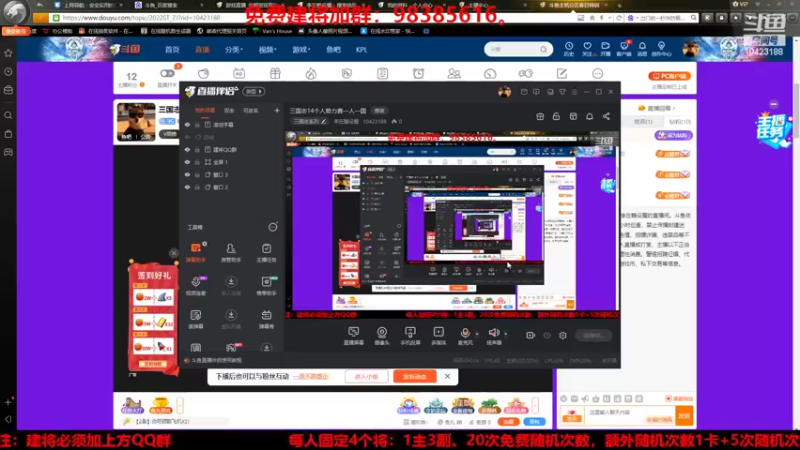Click the unlock icon above preview
The width and height of the screenshot is (800, 450).
tap(556, 116)
